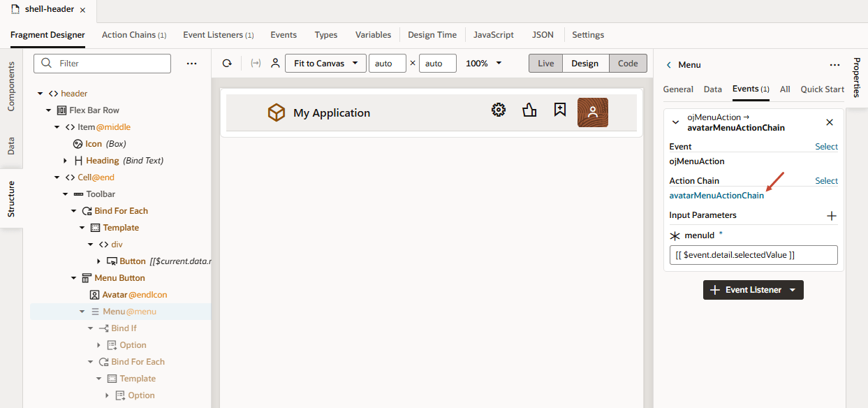Screen dimensions: 868x408
Task: Switch the canvas to Live mode
Action: [545, 63]
